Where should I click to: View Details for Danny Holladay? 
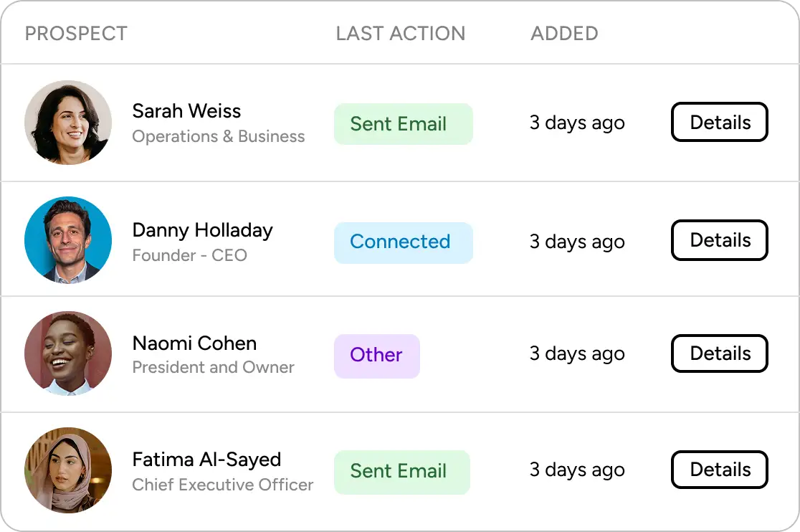[x=720, y=239]
